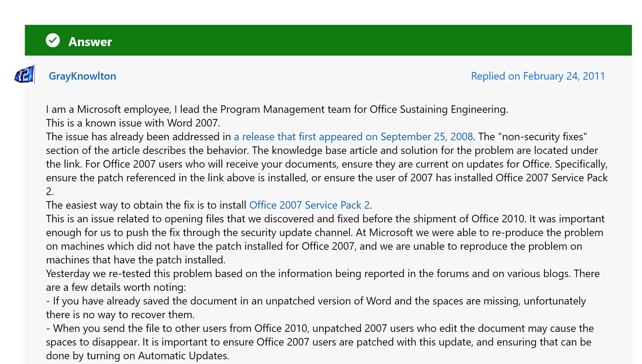Open the September 25, 2008 release link
The height and width of the screenshot is (364, 642).
pyautogui.click(x=353, y=137)
